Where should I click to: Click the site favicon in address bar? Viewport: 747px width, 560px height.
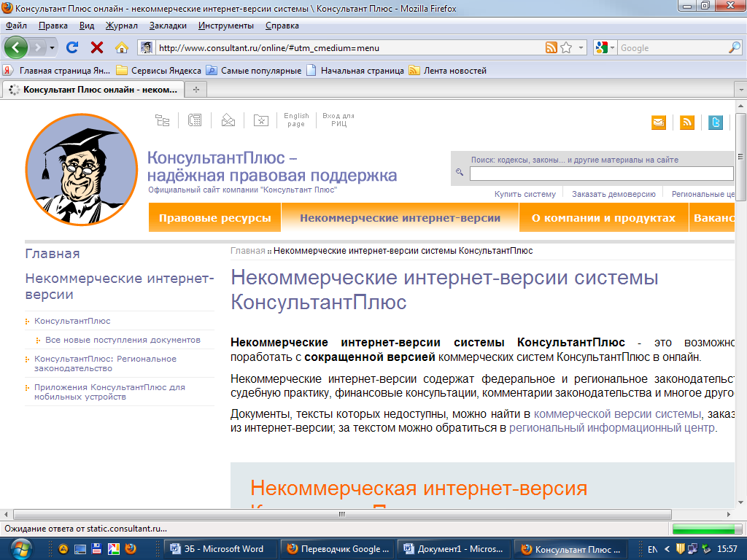click(147, 47)
